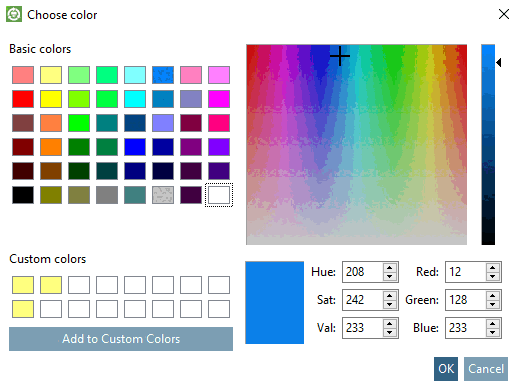Click the app icon in title bar
Image resolution: width=517 pixels, height=391 pixels.
[14, 14]
